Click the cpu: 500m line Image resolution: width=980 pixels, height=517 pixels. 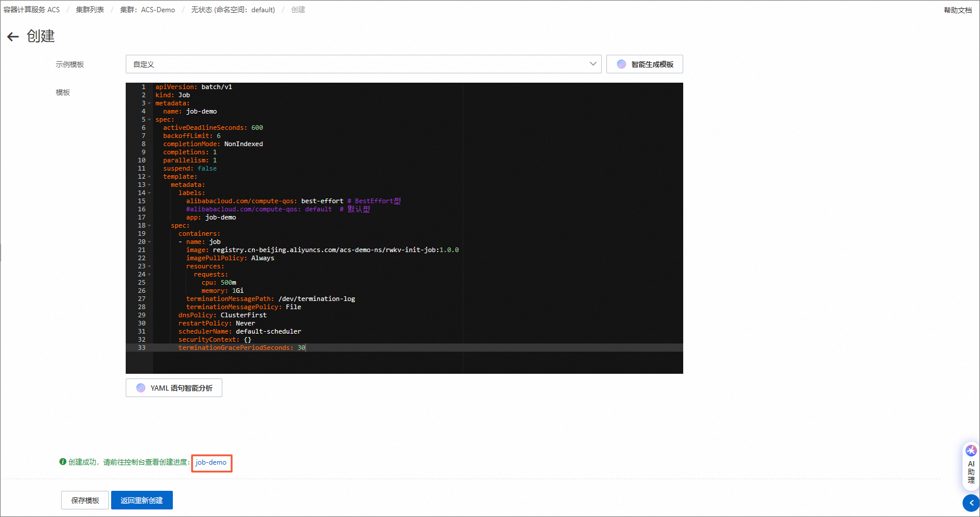click(x=219, y=282)
